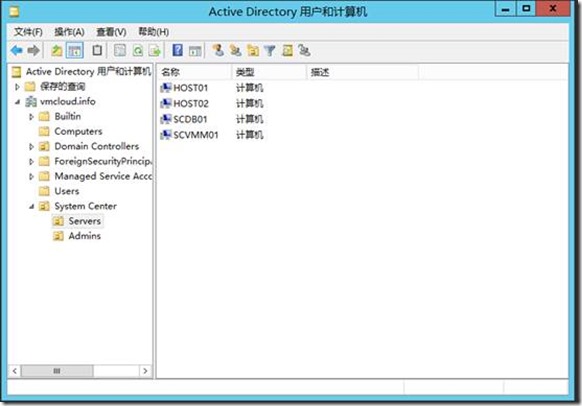Toggle the Show/Hide console tree icon

coord(75,50)
